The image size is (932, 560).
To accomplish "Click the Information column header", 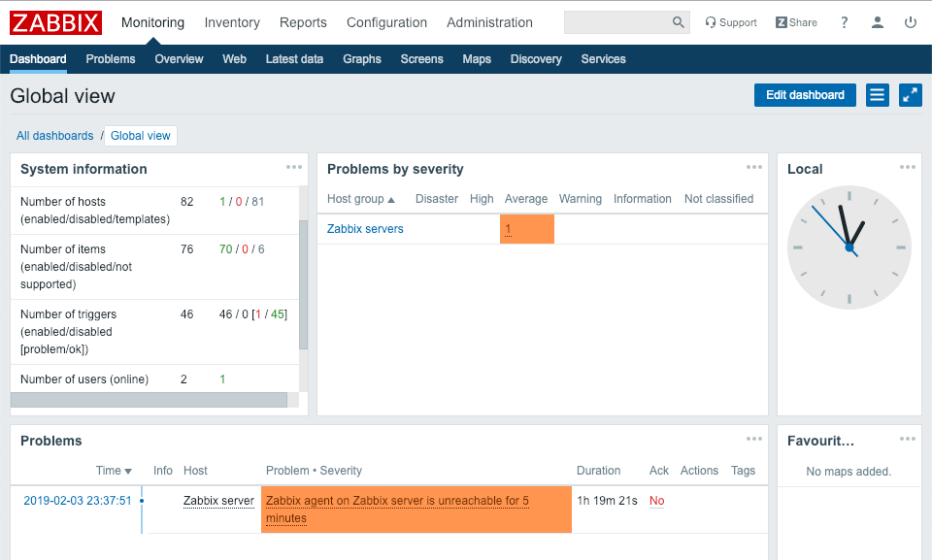I will (x=642, y=199).
